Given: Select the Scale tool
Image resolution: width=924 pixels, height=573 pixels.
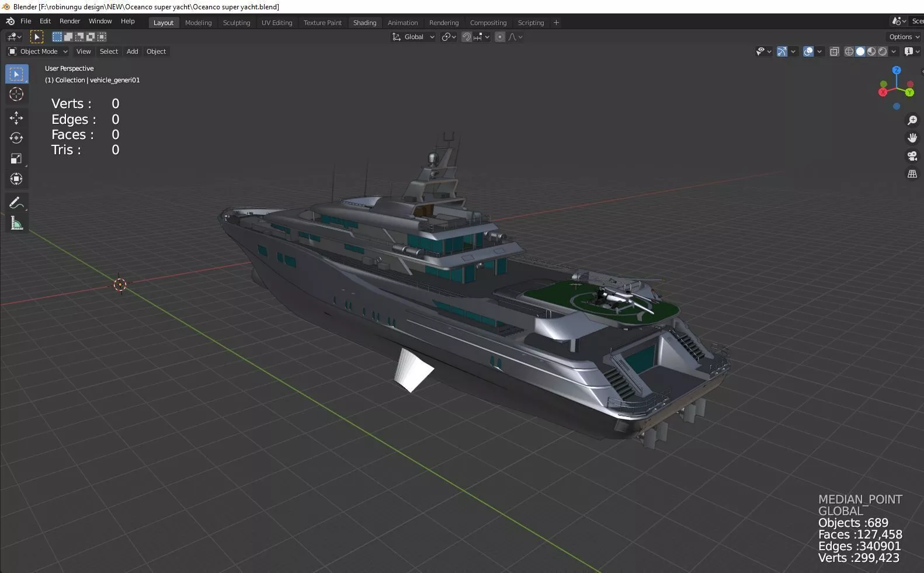Looking at the screenshot, I should tap(16, 158).
